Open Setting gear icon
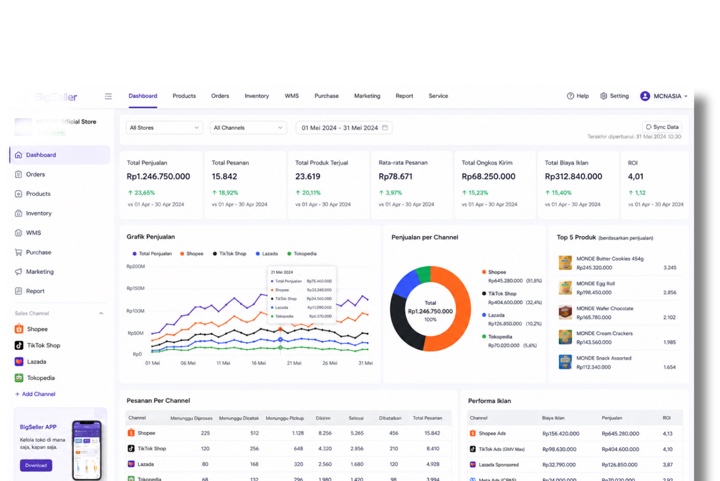This screenshot has width=720, height=481. (603, 96)
